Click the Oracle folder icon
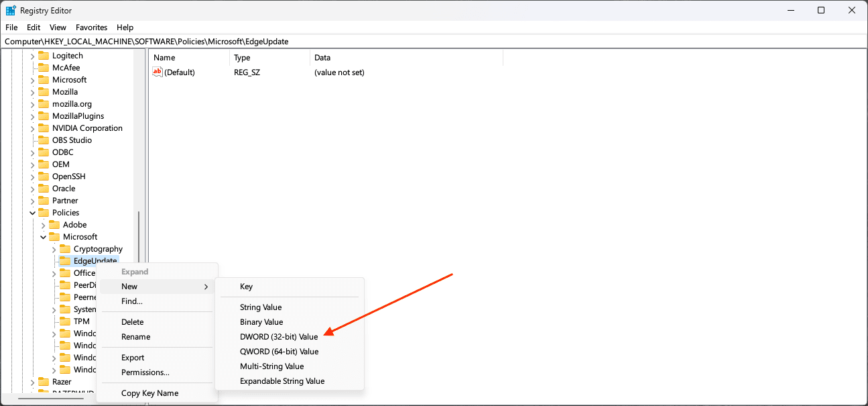This screenshot has width=868, height=406. [x=44, y=189]
